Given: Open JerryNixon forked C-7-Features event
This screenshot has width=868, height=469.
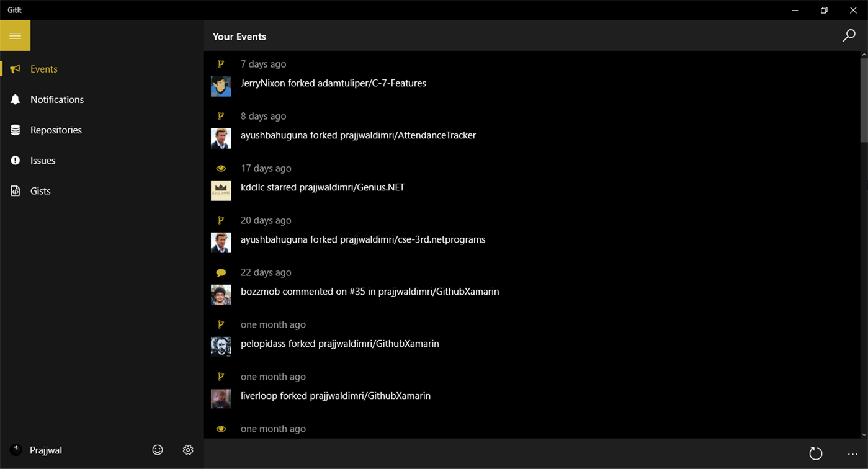Looking at the screenshot, I should 333,83.
